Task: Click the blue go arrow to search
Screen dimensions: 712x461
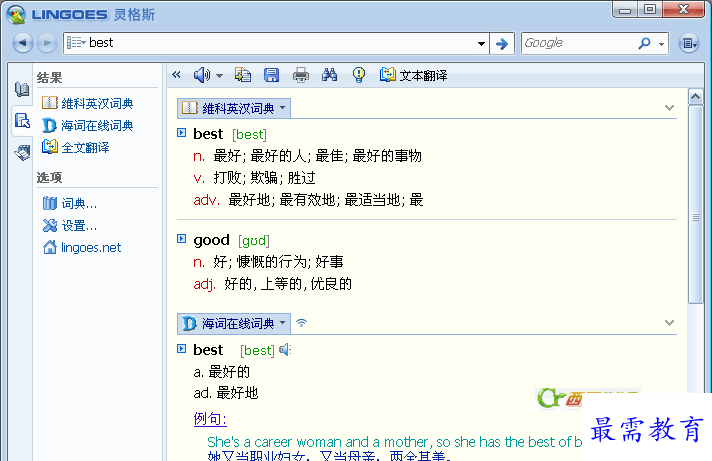Action: click(x=502, y=44)
